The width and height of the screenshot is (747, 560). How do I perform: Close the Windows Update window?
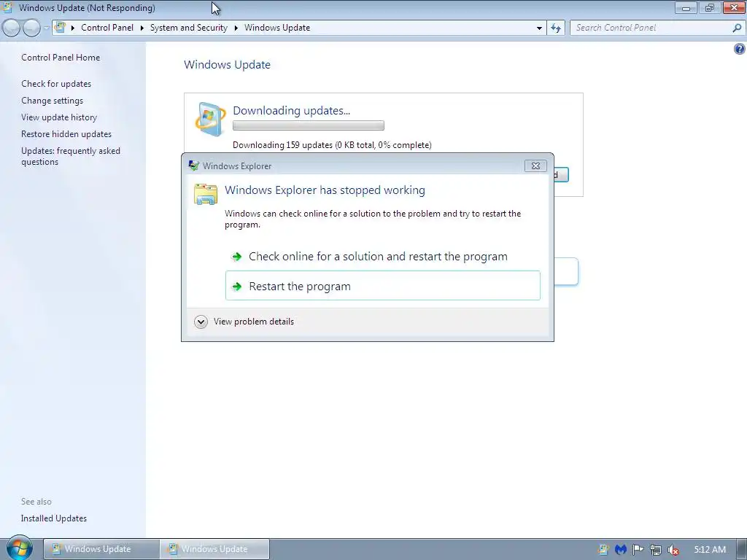click(x=734, y=7)
